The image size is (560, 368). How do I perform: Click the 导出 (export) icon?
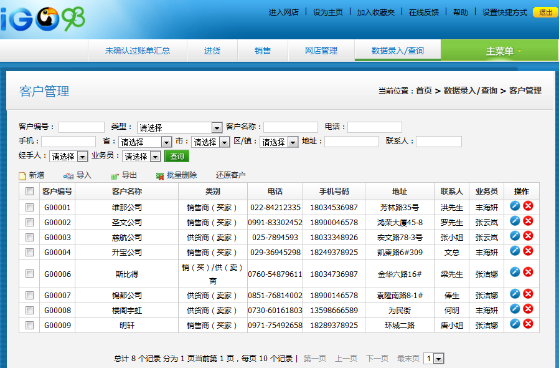click(x=115, y=176)
